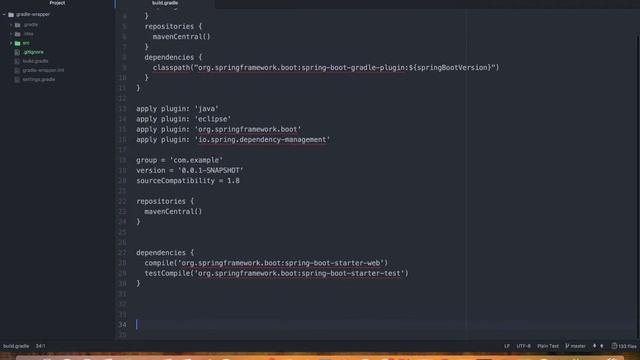Click 'repositories {' on line 22
Screen dimensions: 640x360
tap(165, 201)
